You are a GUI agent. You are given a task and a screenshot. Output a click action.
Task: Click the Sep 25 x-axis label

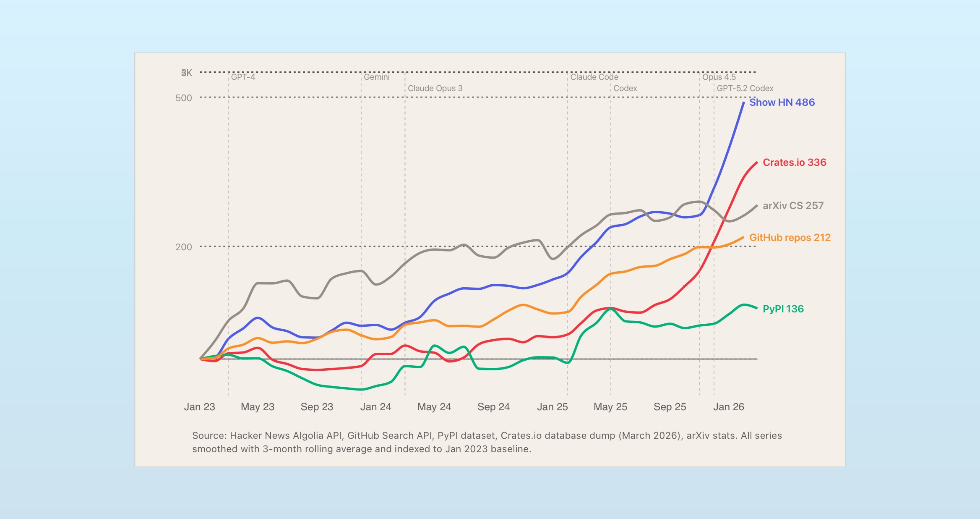670,407
